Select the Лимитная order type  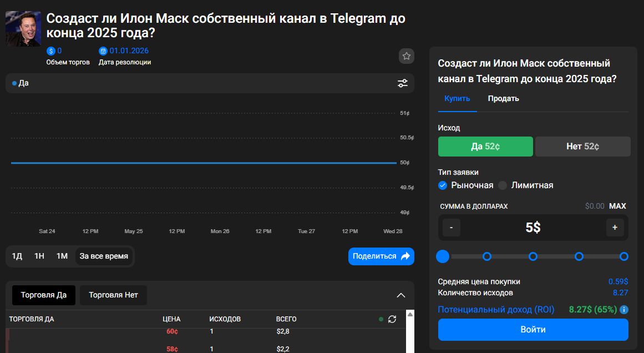pyautogui.click(x=526, y=185)
